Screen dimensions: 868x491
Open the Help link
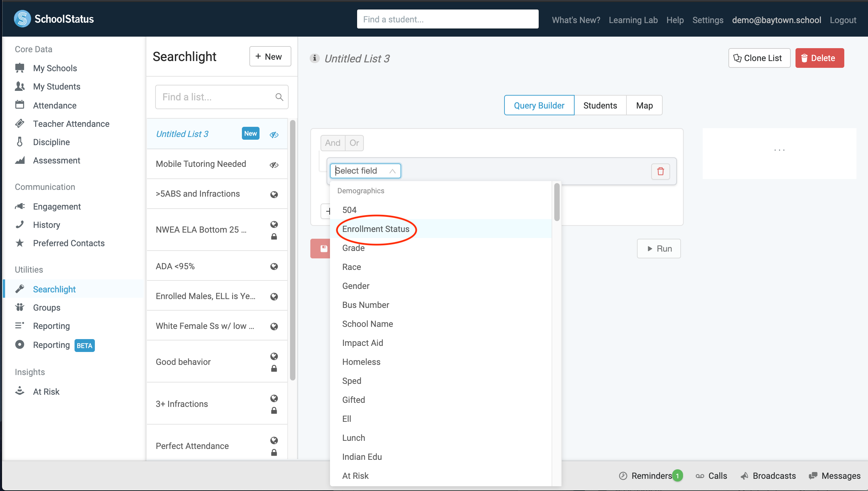(x=675, y=20)
